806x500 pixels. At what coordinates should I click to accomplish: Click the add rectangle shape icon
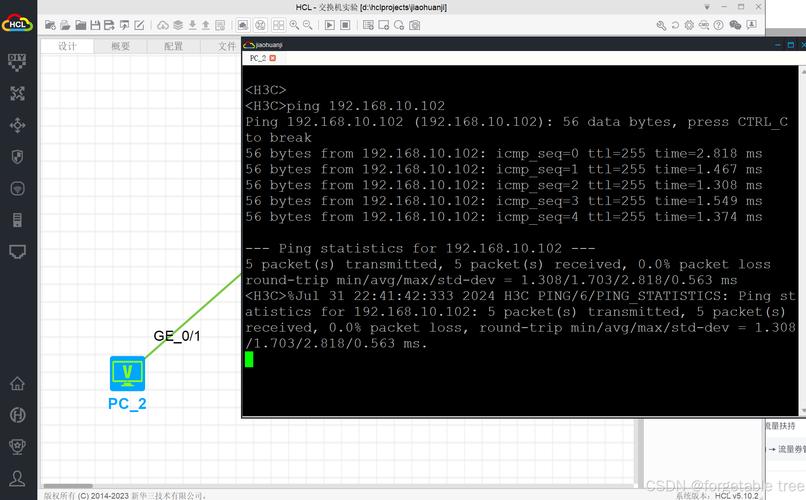pyautogui.click(x=383, y=25)
